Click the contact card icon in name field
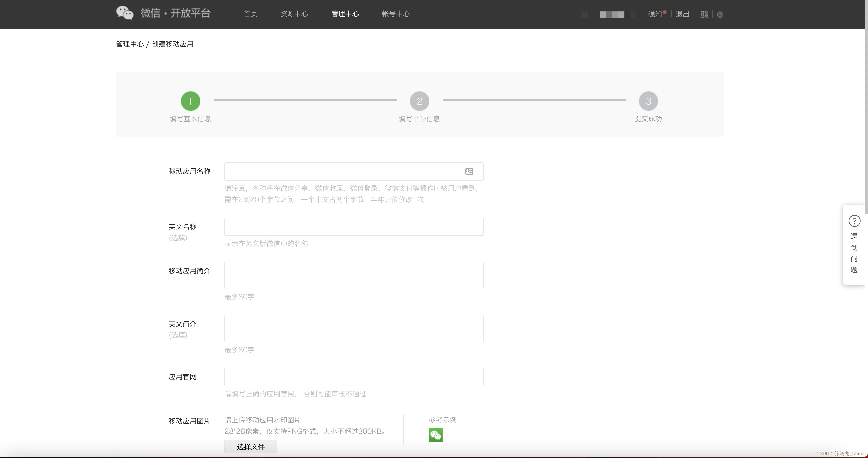Image resolution: width=868 pixels, height=458 pixels. tap(469, 171)
